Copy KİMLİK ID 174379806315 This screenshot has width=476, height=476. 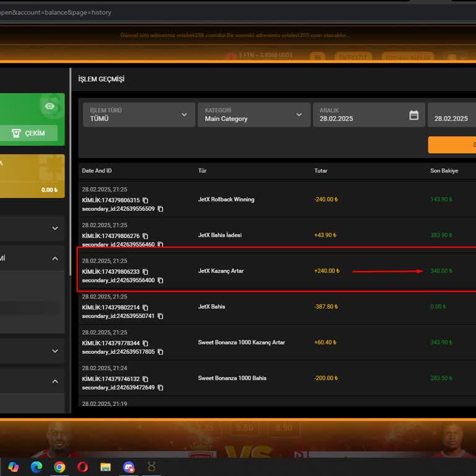point(146,200)
